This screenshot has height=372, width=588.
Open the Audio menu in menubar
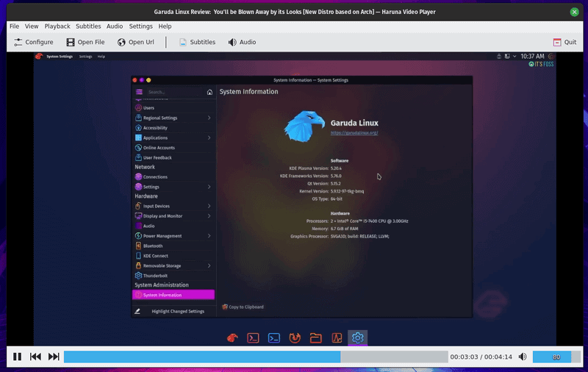click(x=115, y=26)
